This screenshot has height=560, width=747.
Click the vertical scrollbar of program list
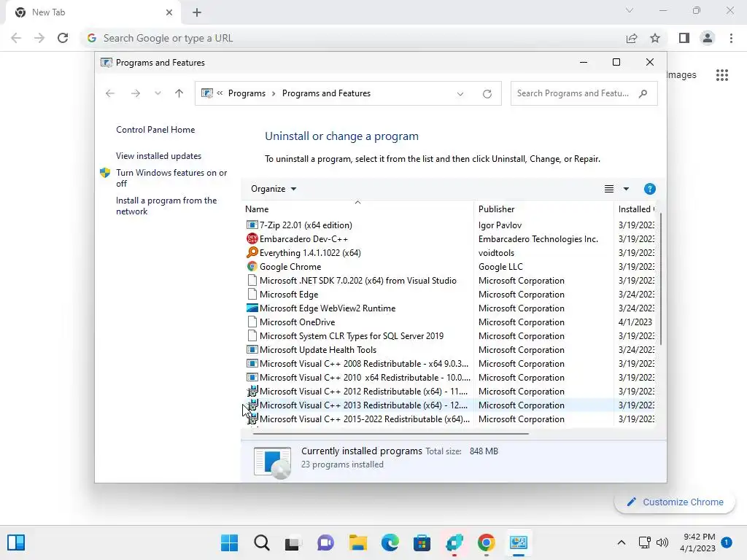coord(660,279)
